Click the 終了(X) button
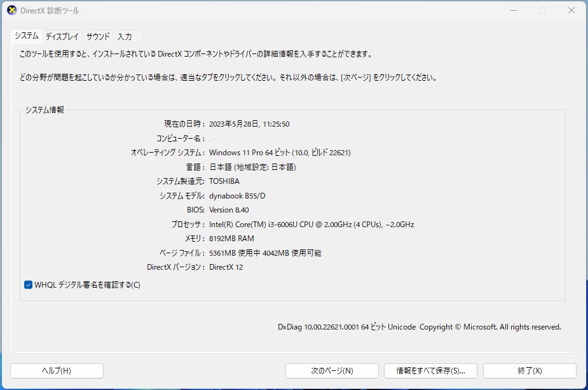This screenshot has width=588, height=390. (530, 371)
